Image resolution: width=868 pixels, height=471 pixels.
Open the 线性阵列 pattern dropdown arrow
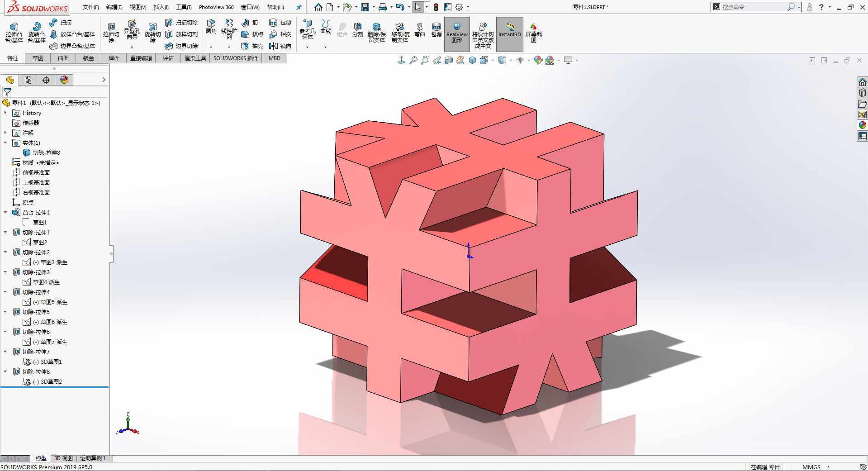click(x=229, y=47)
